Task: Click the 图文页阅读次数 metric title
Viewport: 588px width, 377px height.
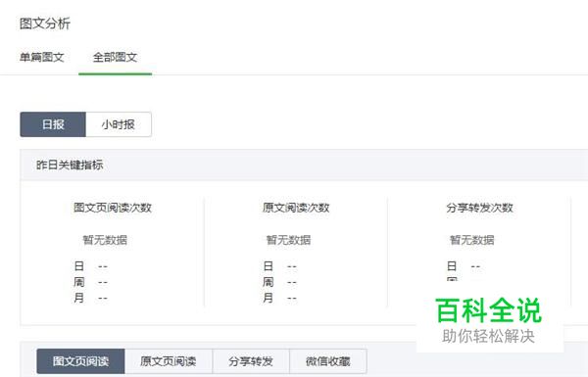Action: point(113,208)
